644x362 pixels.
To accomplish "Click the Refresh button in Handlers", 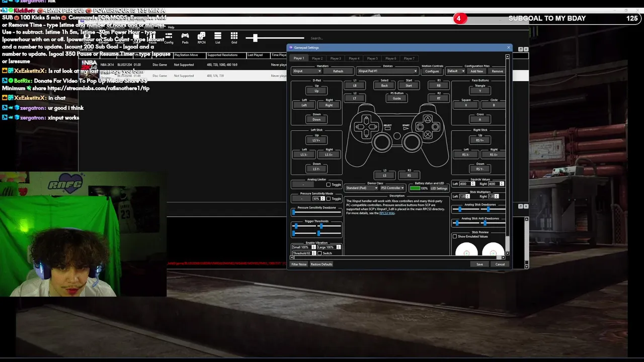I will [x=338, y=71].
